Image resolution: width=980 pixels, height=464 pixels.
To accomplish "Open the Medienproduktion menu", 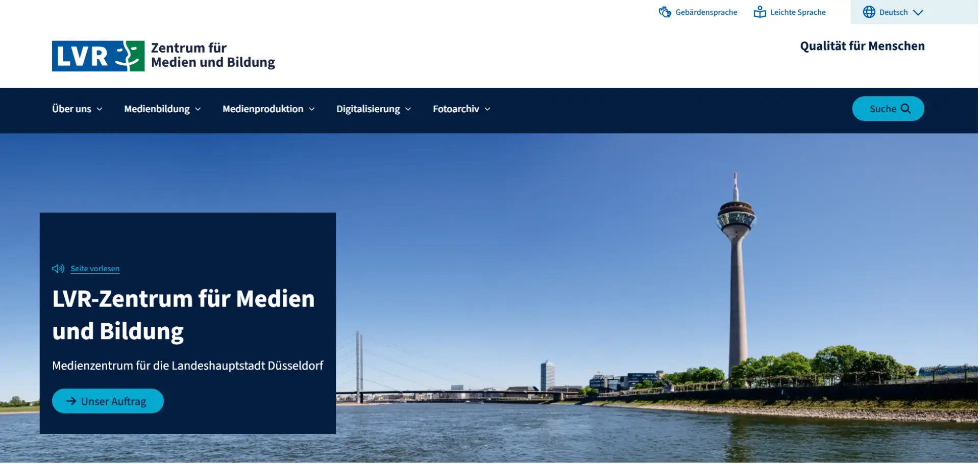I will (268, 109).
